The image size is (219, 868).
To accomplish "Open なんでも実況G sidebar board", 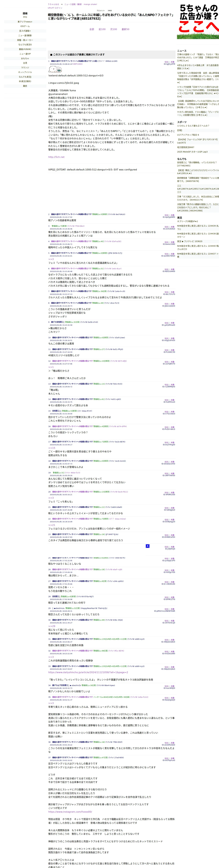I will (25, 44).
